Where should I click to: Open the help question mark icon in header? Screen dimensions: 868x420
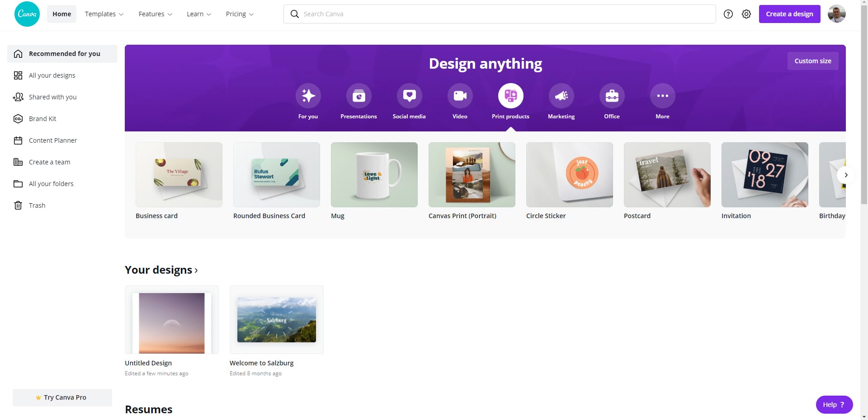pyautogui.click(x=728, y=14)
